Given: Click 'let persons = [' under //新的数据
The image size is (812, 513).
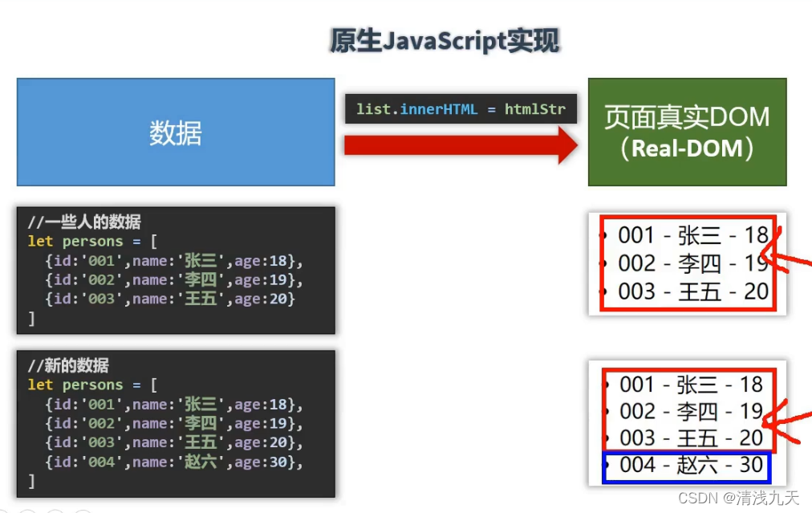Looking at the screenshot, I should (92, 385).
